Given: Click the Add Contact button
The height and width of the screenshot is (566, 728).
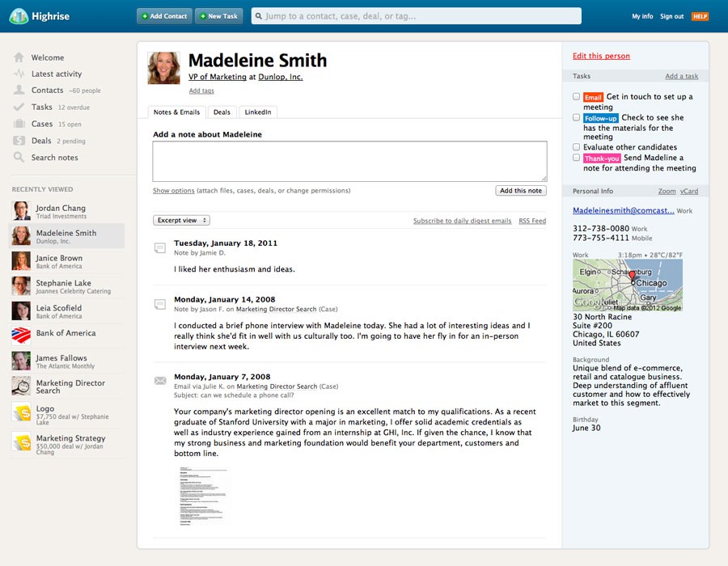Looking at the screenshot, I should pyautogui.click(x=164, y=16).
